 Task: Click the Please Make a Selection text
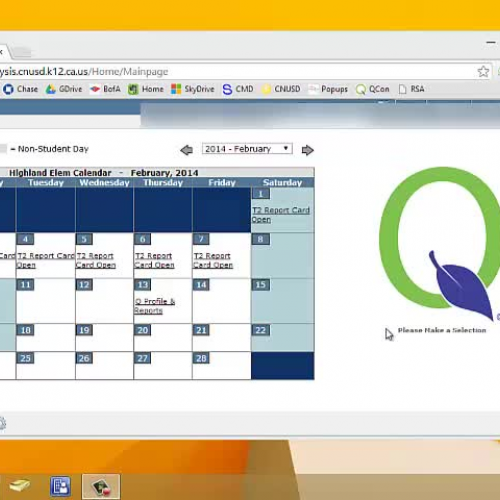tap(442, 330)
